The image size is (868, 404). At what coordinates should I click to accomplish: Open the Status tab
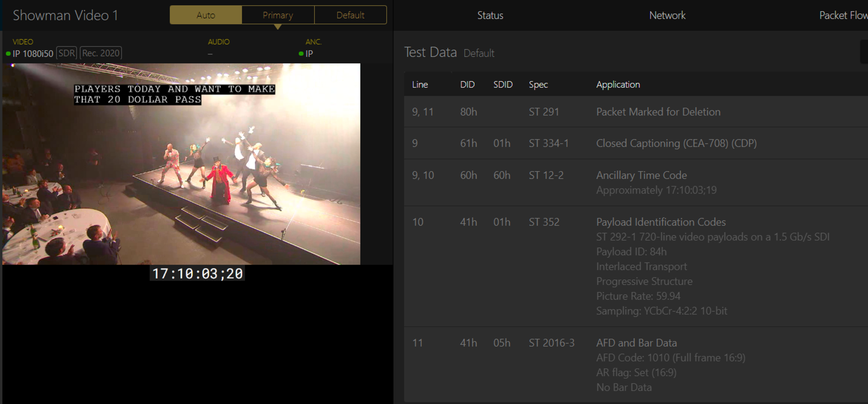(490, 15)
